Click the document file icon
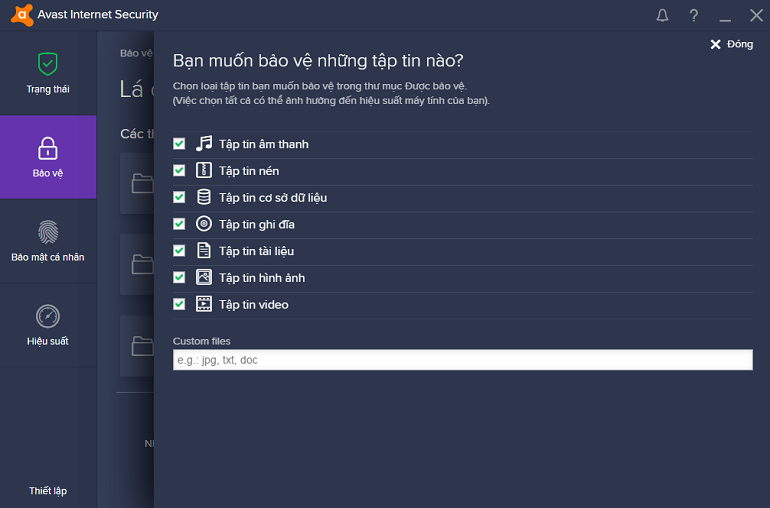 [x=204, y=251]
